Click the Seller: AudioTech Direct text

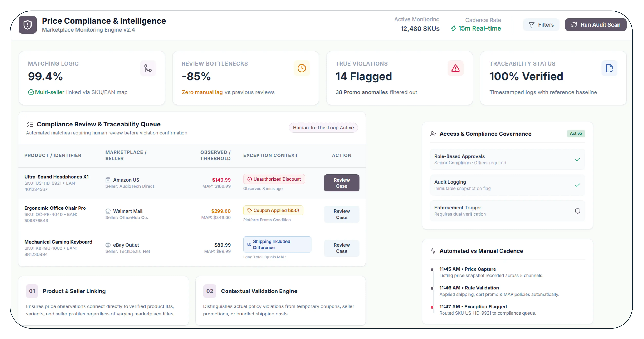click(130, 186)
